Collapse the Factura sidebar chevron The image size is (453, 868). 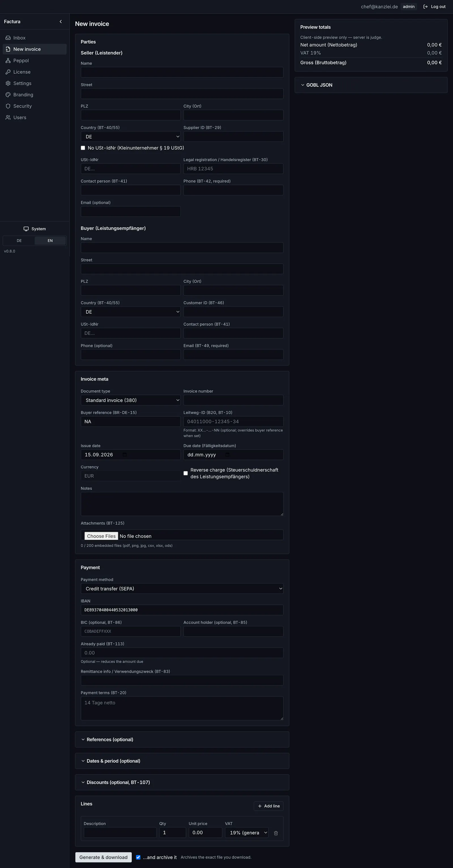tap(61, 21)
